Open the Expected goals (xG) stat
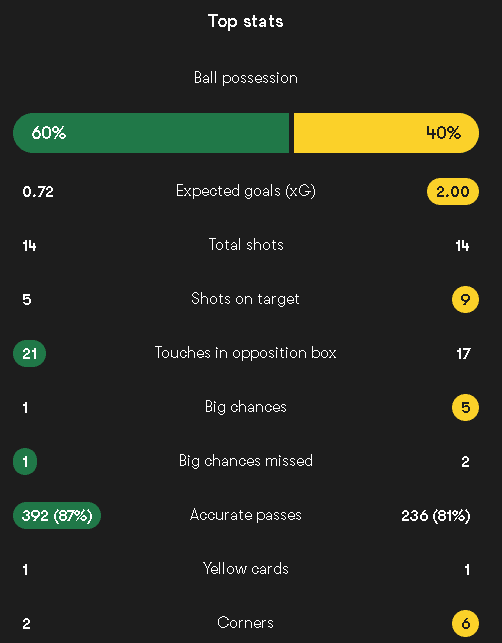This screenshot has height=643, width=502. coord(246,191)
